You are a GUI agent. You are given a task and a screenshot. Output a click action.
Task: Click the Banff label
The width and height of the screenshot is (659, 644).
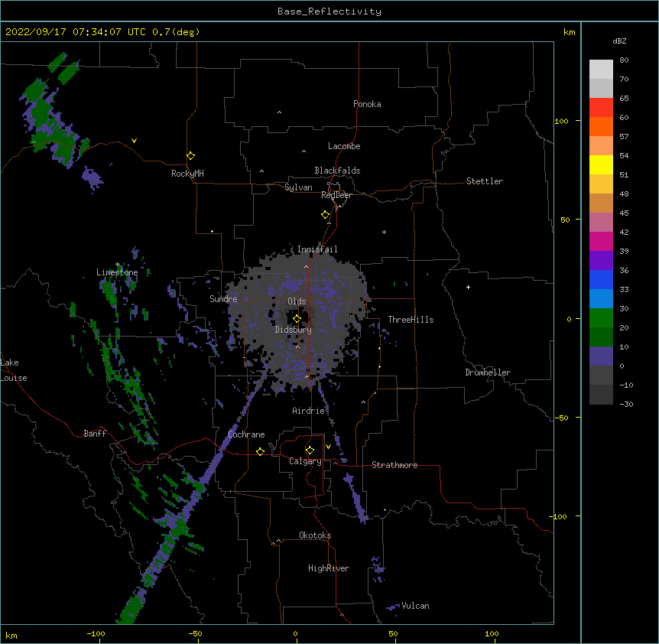95,434
